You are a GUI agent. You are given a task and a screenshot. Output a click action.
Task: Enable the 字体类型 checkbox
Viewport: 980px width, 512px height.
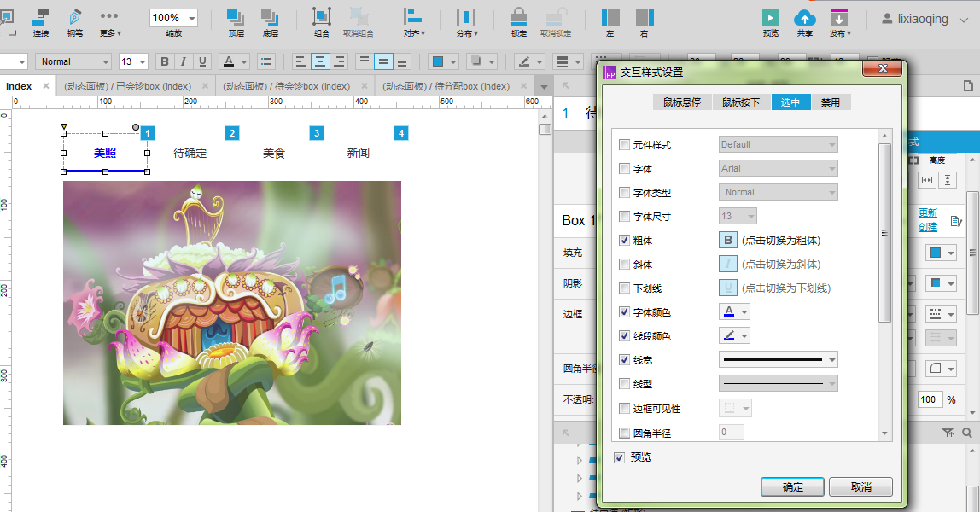(x=624, y=192)
